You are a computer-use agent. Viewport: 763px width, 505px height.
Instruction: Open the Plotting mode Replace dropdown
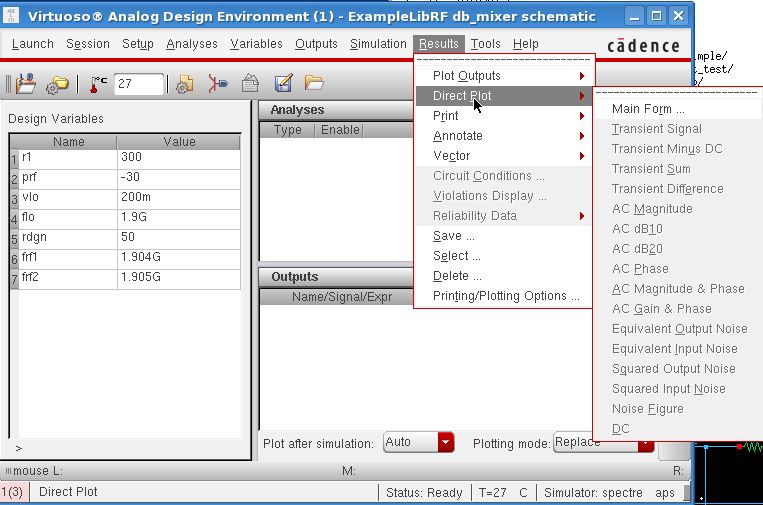603,442
